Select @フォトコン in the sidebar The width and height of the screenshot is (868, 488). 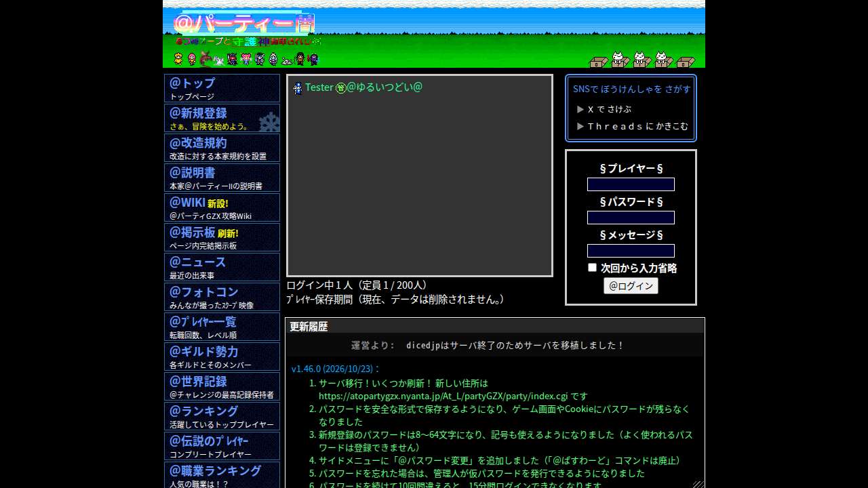(x=222, y=297)
